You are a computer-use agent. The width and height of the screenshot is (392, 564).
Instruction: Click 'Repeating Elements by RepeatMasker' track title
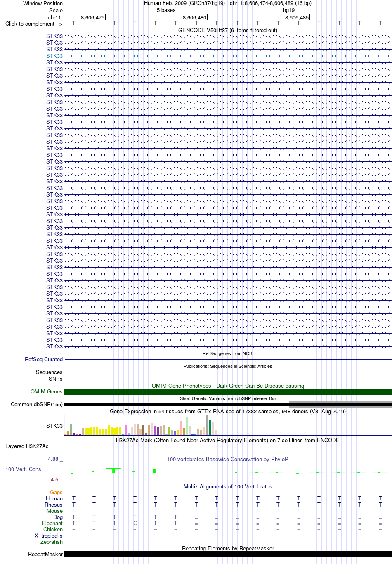coord(228,548)
